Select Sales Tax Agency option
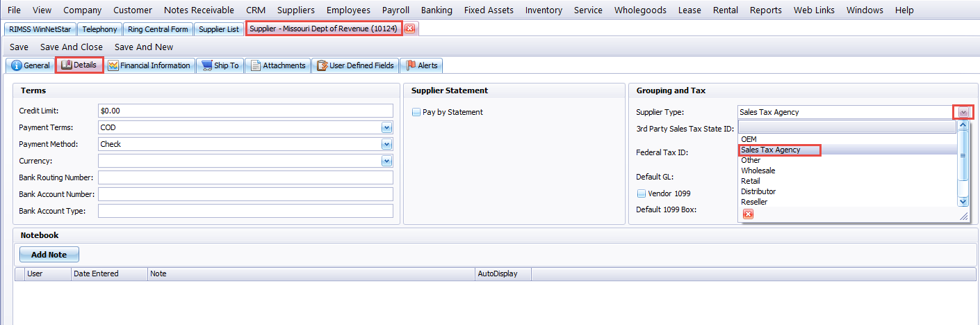The width and height of the screenshot is (980, 325). tap(847, 150)
